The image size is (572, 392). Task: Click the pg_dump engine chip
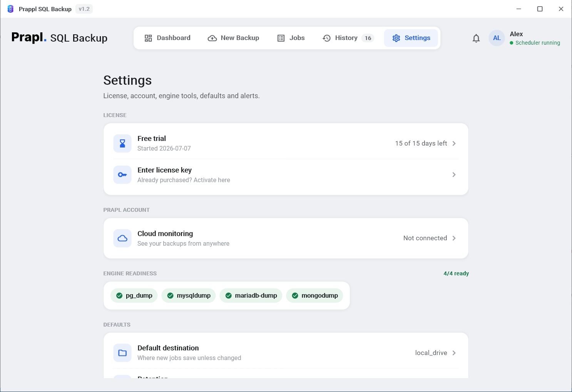pos(134,296)
